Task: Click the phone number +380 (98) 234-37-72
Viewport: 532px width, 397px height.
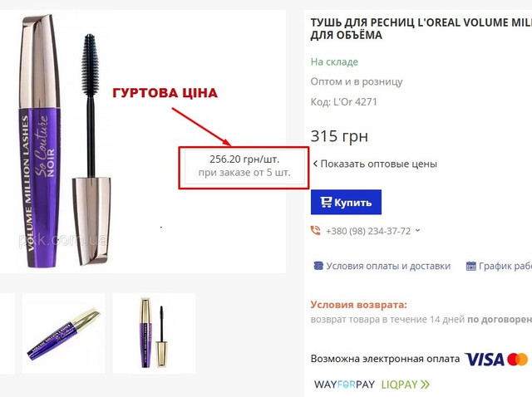Action: click(368, 231)
